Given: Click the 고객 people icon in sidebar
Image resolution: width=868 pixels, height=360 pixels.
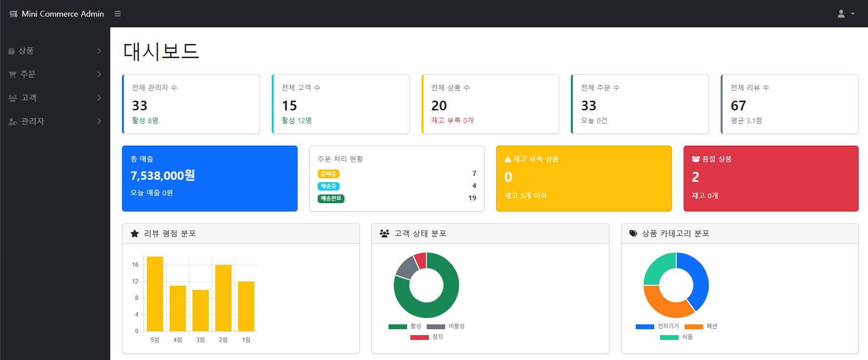Looking at the screenshot, I should pos(13,98).
